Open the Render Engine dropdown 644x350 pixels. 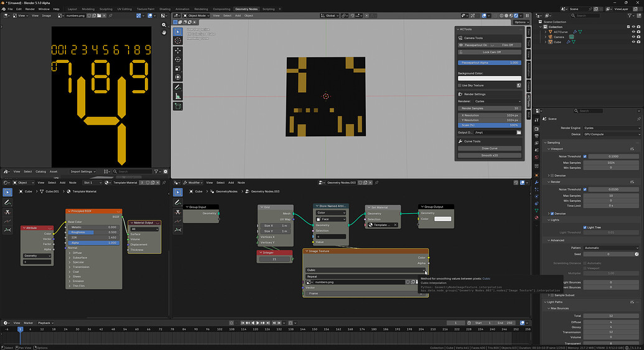pyautogui.click(x=612, y=128)
